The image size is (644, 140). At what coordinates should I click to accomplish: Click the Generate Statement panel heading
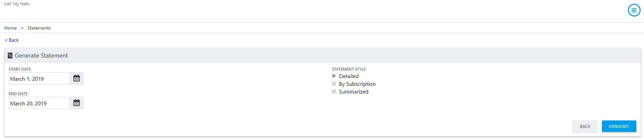[41, 56]
